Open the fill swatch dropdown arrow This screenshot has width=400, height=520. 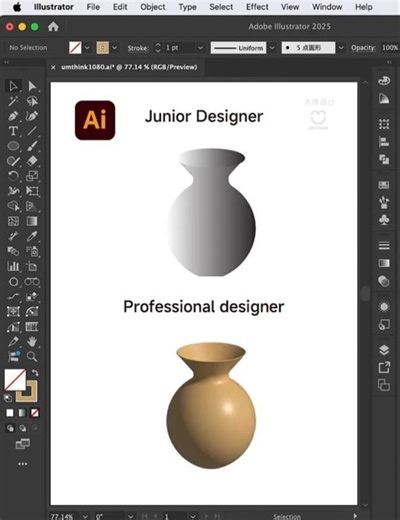coord(87,48)
